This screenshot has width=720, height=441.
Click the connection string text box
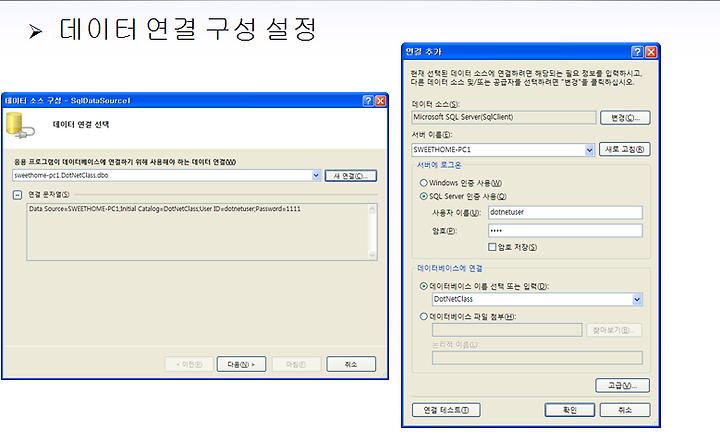[x=202, y=232]
